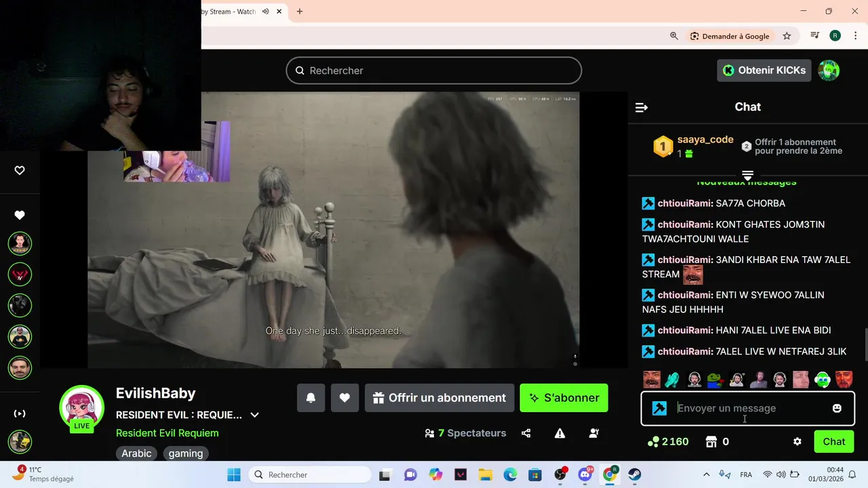The width and height of the screenshot is (868, 488).
Task: Click the streamer webcam overlay in video
Action: coord(176,152)
